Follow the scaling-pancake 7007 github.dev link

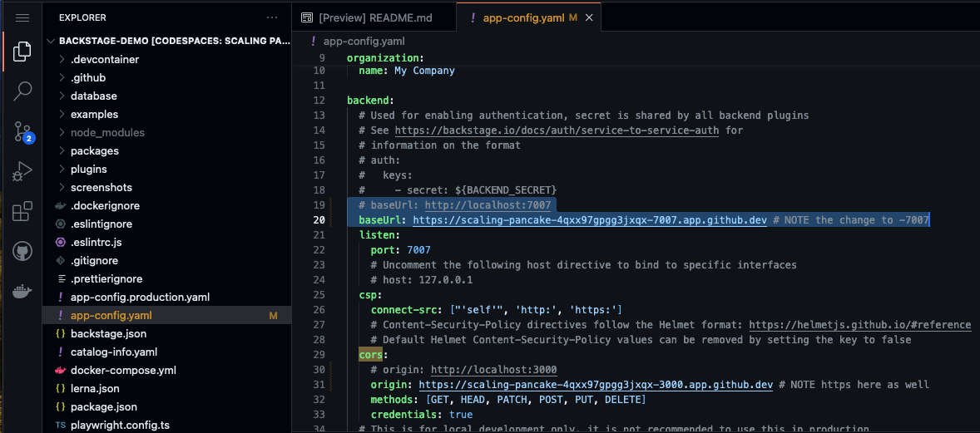(589, 220)
